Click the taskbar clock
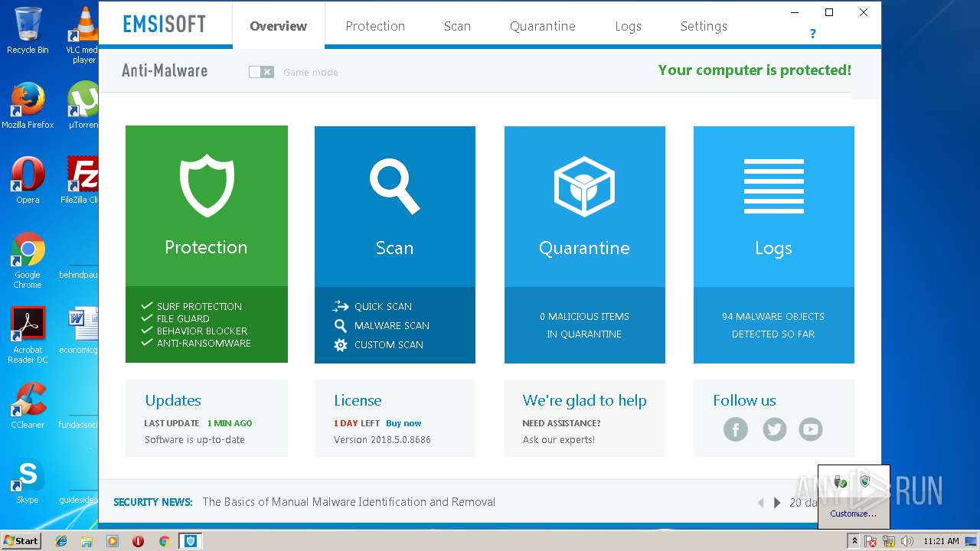Image resolution: width=980 pixels, height=551 pixels. coord(941,541)
